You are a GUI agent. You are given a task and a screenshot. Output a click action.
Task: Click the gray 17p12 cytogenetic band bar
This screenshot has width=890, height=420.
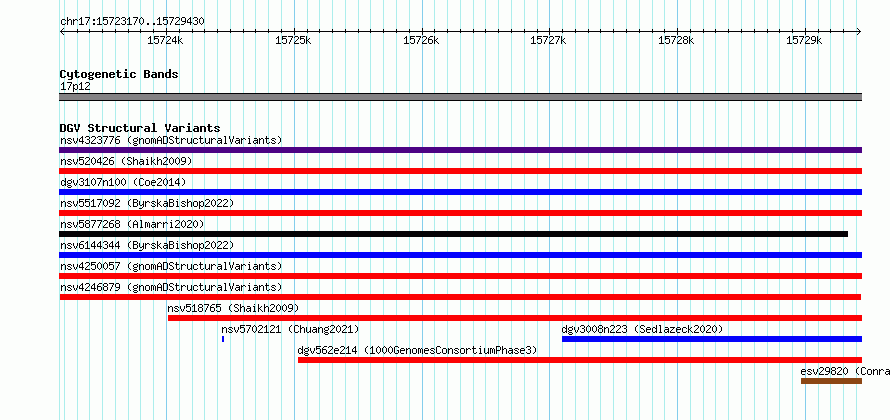pyautogui.click(x=460, y=97)
